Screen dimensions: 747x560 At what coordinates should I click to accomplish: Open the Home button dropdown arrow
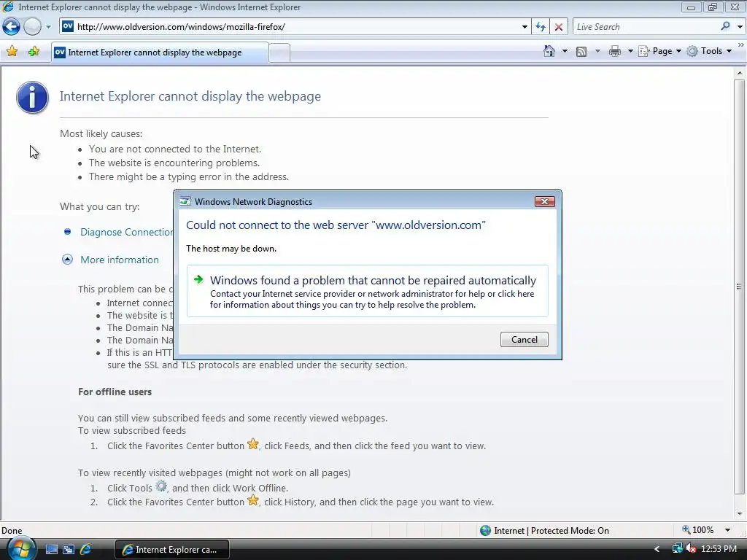565,51
